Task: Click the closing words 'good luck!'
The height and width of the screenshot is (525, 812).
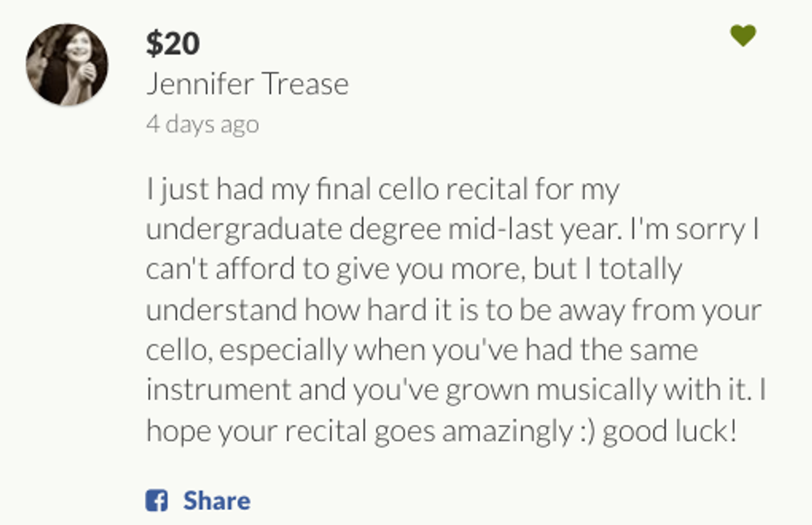Action: click(x=669, y=431)
